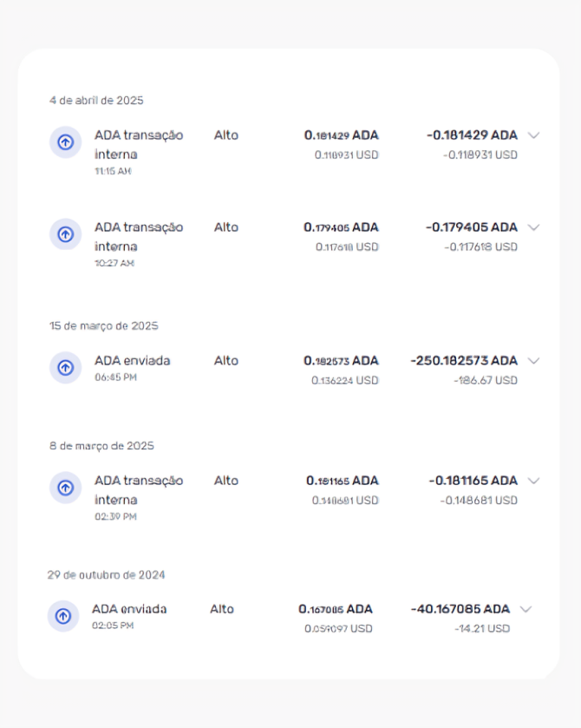Click the send icon for the 02:05 PM transaction
The width and height of the screenshot is (581, 728).
point(62,615)
